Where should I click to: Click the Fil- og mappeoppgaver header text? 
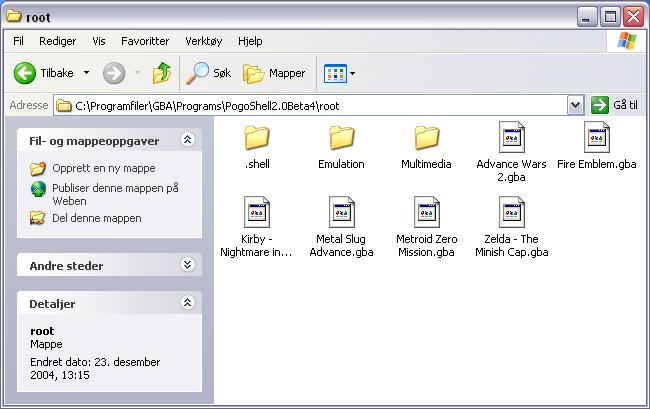point(94,141)
